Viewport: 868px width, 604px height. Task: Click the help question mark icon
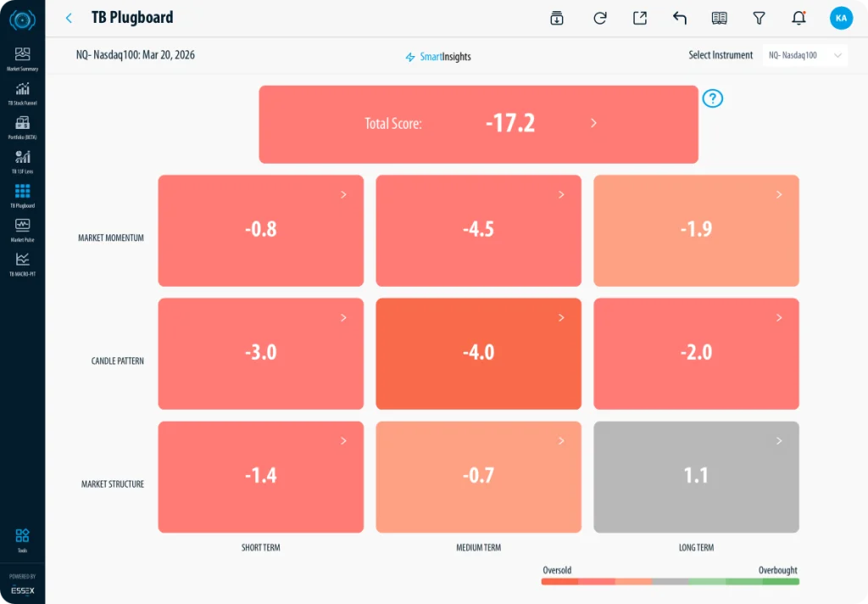pyautogui.click(x=713, y=98)
